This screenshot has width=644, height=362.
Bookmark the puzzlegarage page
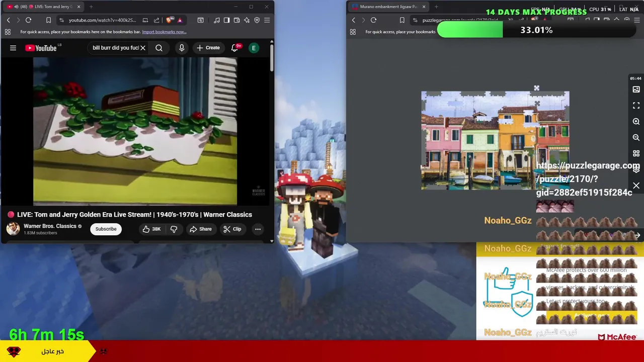[x=401, y=20]
